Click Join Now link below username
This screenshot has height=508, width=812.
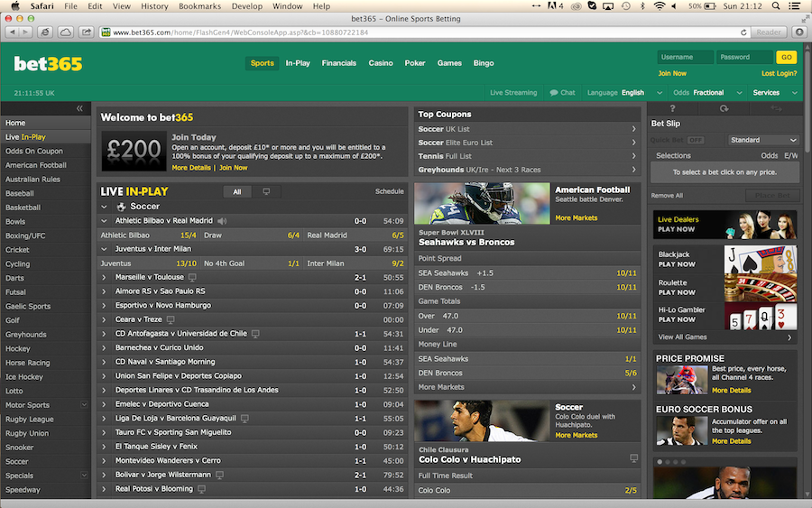click(672, 73)
